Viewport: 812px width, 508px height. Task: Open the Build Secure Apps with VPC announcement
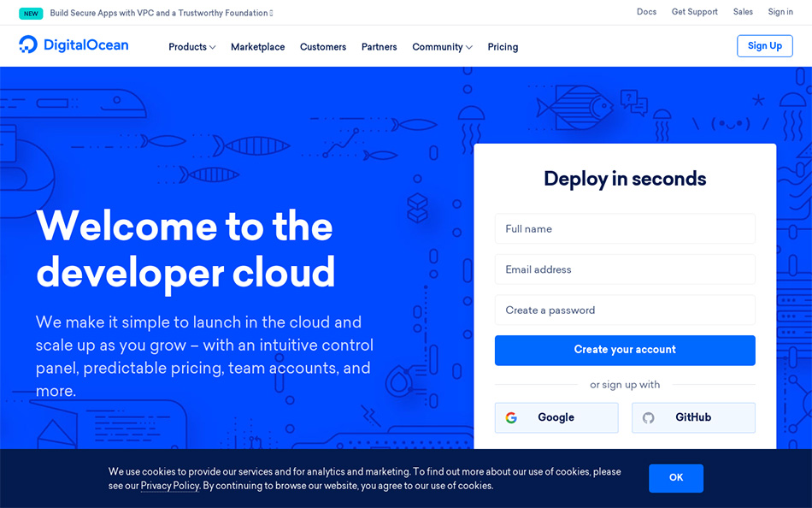pyautogui.click(x=161, y=13)
